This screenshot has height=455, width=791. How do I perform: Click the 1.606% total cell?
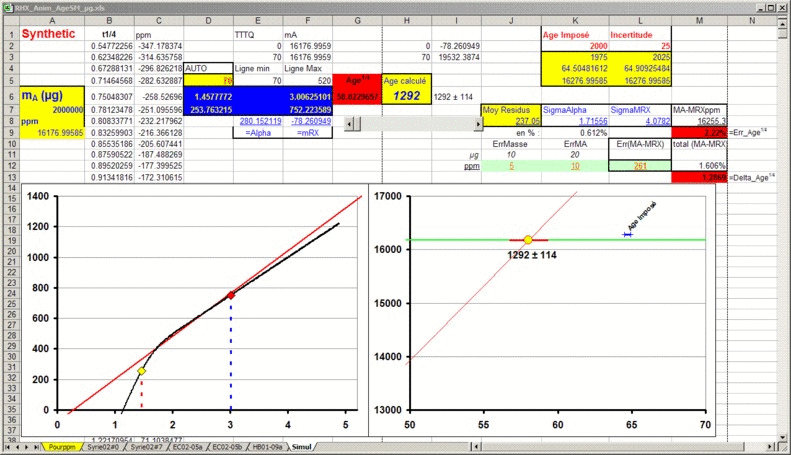699,166
